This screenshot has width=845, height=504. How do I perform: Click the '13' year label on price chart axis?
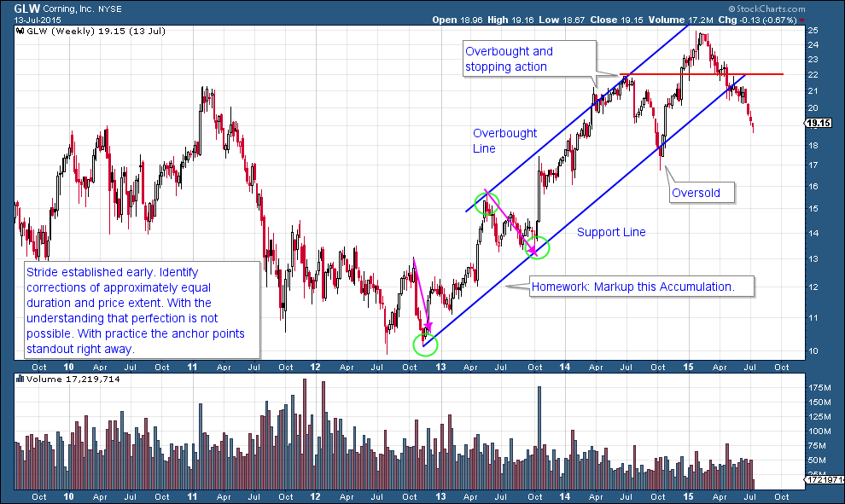[x=440, y=368]
